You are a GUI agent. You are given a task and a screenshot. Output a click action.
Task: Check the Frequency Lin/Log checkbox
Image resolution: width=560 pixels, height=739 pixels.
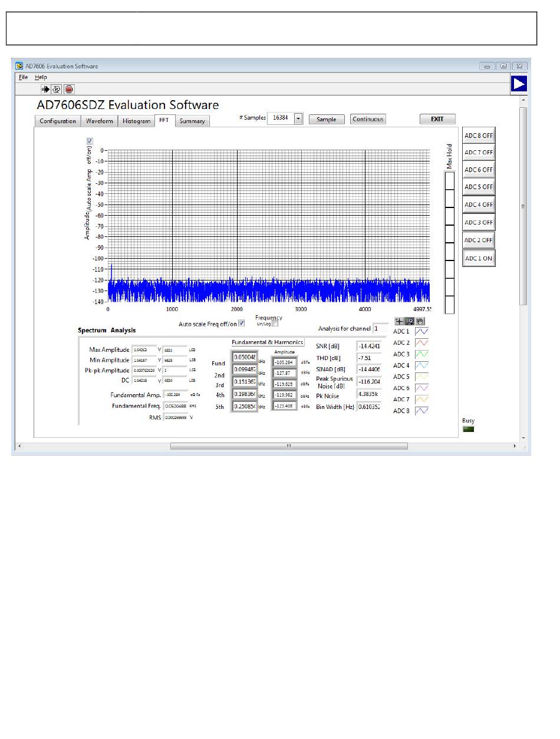pos(274,323)
